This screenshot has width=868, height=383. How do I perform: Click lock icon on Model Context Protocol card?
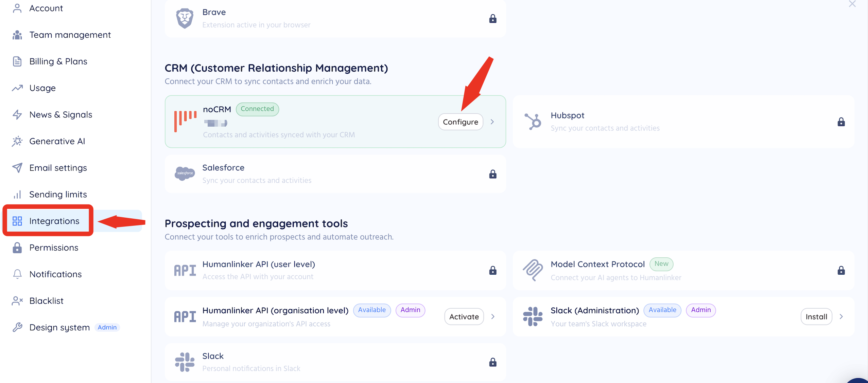(841, 270)
